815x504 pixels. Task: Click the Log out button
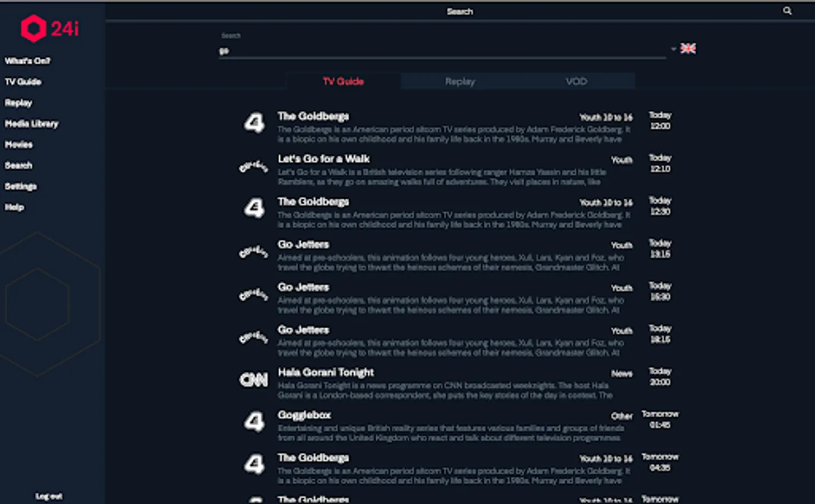49,496
